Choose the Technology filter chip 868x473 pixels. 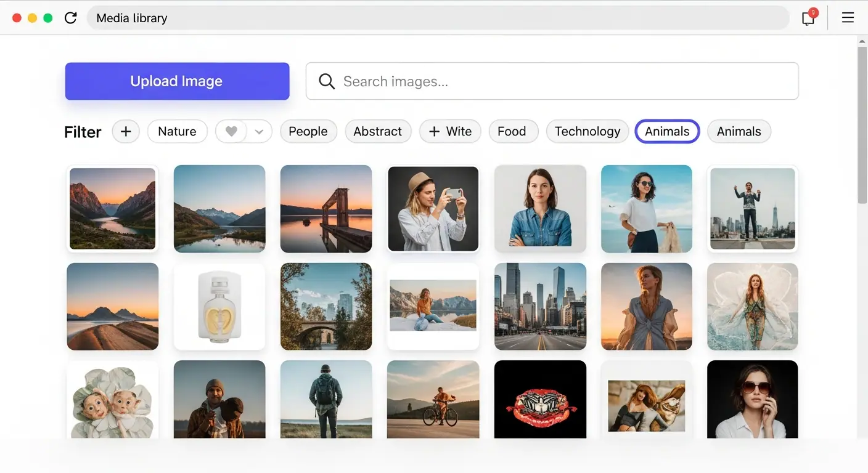[587, 131]
